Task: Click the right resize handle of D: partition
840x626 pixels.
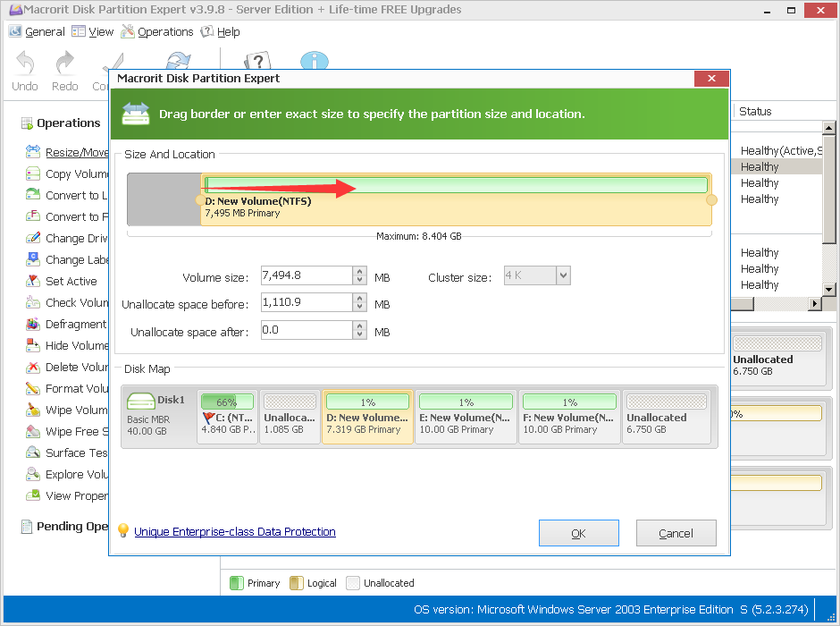Action: (x=711, y=200)
